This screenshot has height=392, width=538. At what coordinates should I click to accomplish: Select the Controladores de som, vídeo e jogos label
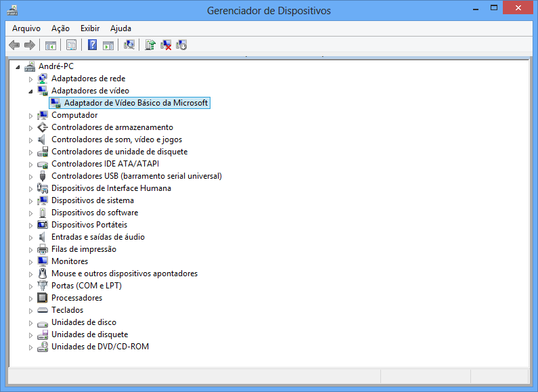(116, 139)
